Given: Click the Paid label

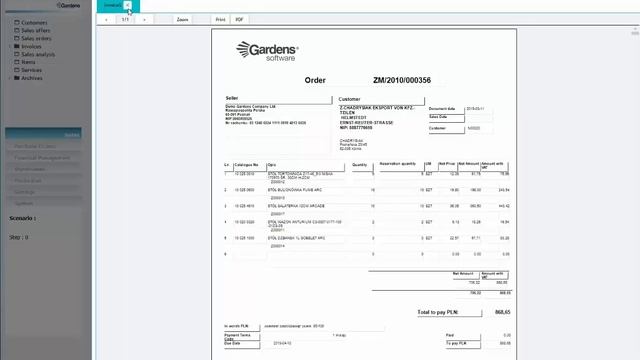Looking at the screenshot, I should point(450,335).
